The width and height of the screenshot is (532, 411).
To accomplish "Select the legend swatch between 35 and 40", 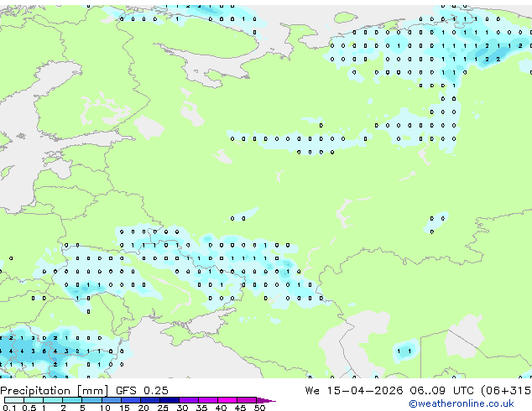I will (x=207, y=400).
